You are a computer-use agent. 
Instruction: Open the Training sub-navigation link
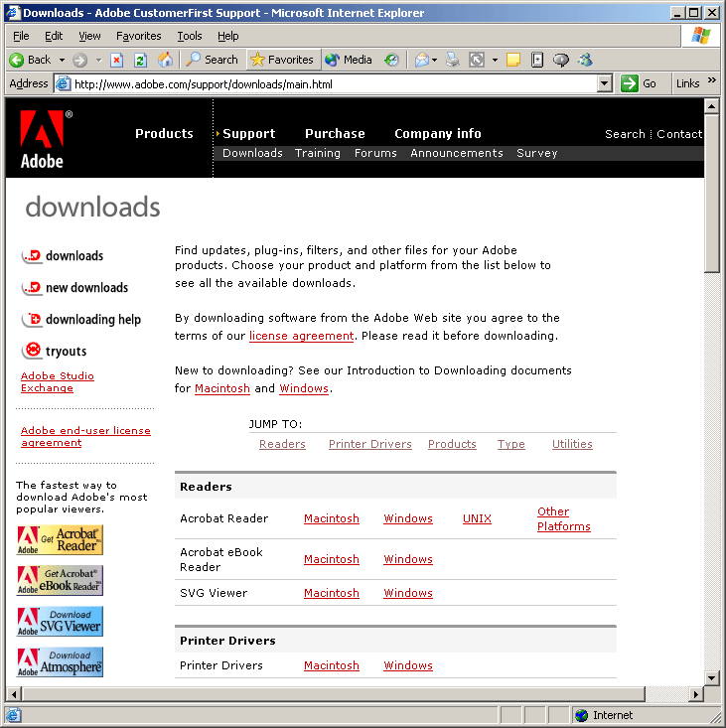[x=318, y=153]
